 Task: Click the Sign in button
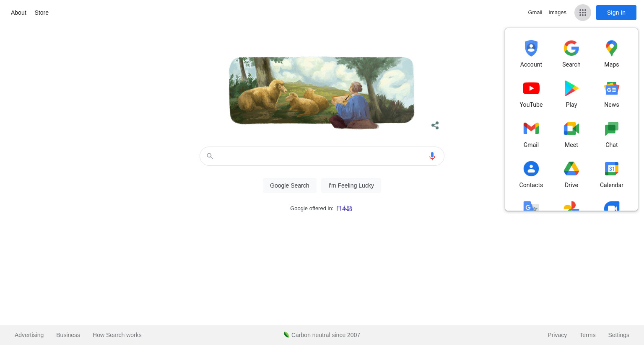click(616, 13)
